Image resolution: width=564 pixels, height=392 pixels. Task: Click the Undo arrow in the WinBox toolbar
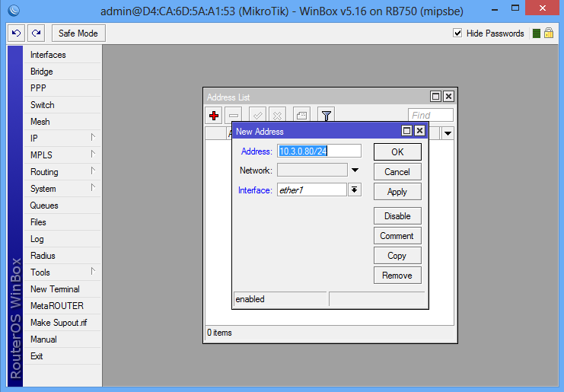[x=16, y=33]
